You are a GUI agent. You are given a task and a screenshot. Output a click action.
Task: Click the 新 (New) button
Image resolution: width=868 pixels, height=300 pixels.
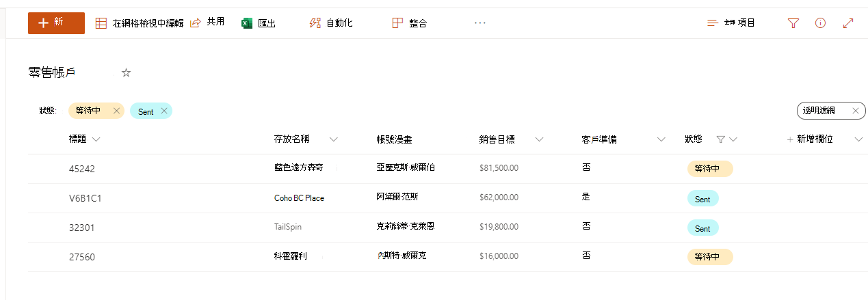click(56, 23)
